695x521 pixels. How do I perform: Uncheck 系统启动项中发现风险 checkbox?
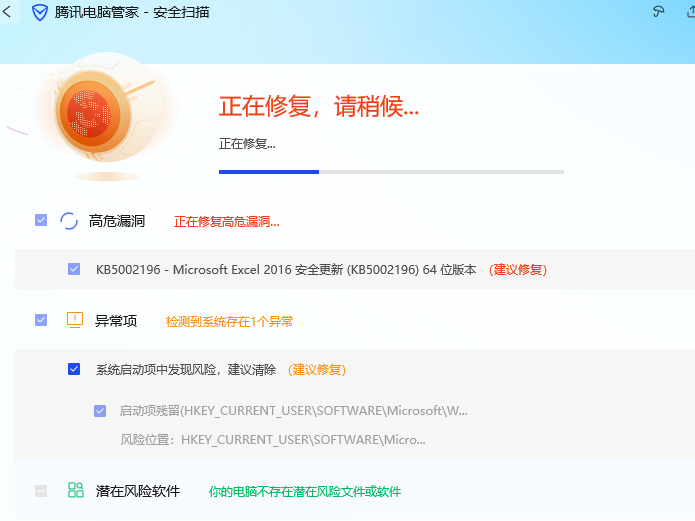74,369
